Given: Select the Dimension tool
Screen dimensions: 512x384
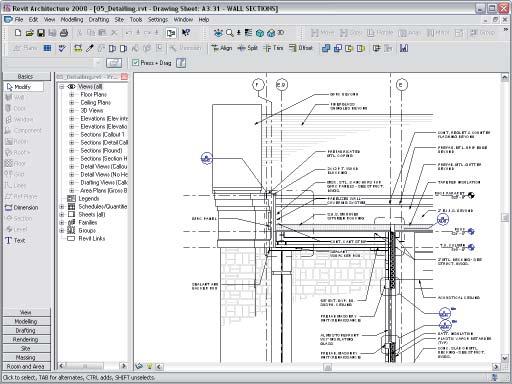Looking at the screenshot, I should [22, 207].
